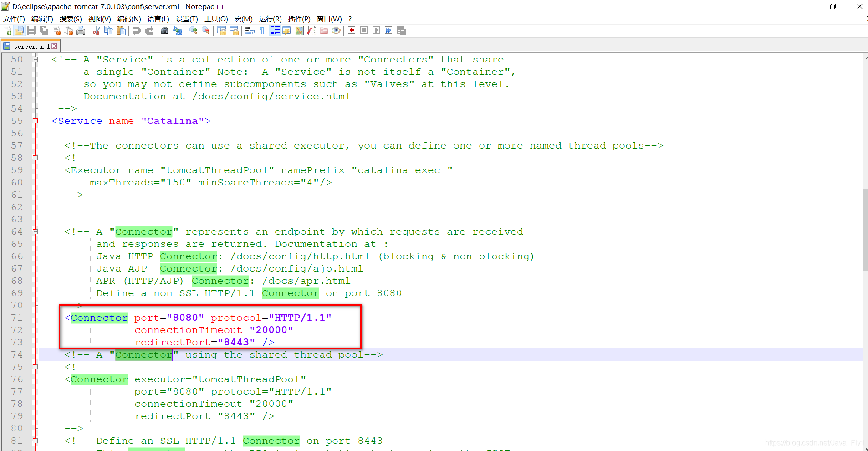The width and height of the screenshot is (868, 451).
Task: Redo the last undone edit
Action: (149, 31)
